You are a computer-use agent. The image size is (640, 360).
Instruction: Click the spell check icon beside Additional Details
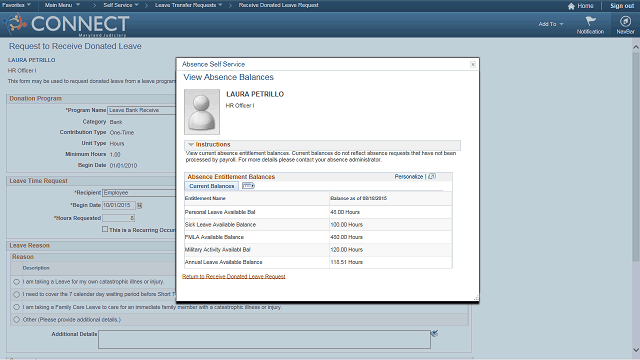click(435, 333)
